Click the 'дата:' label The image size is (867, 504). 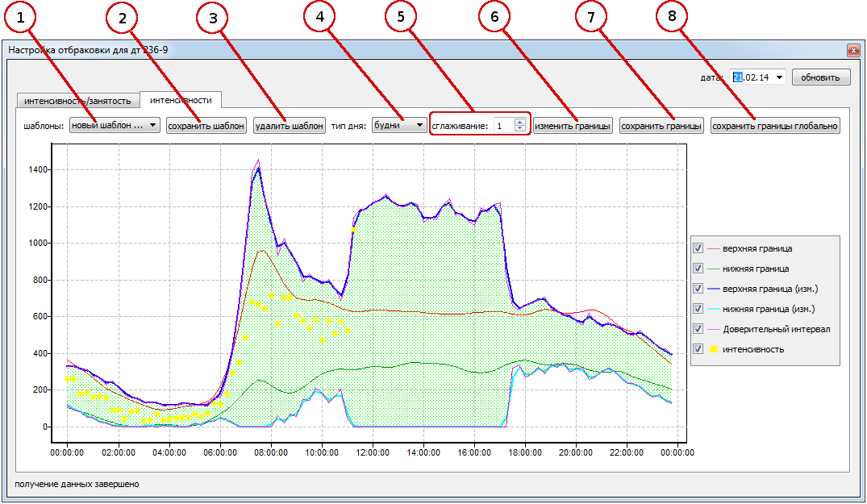[711, 78]
